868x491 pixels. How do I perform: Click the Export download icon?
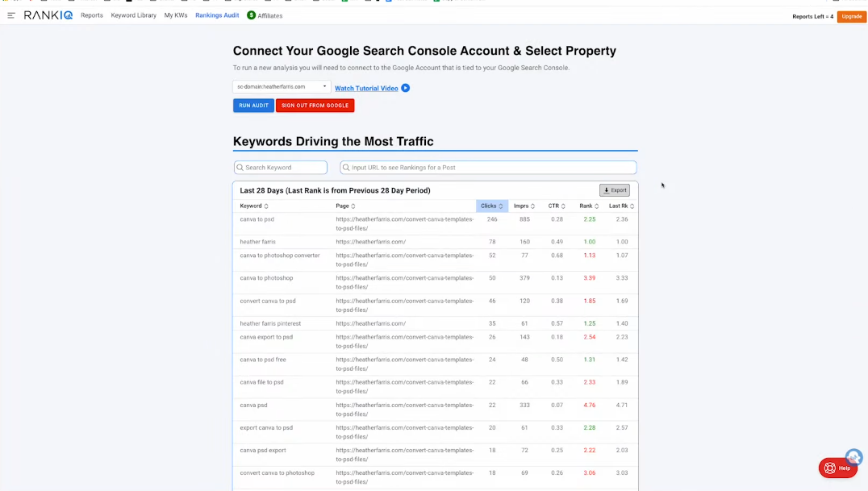pyautogui.click(x=607, y=189)
